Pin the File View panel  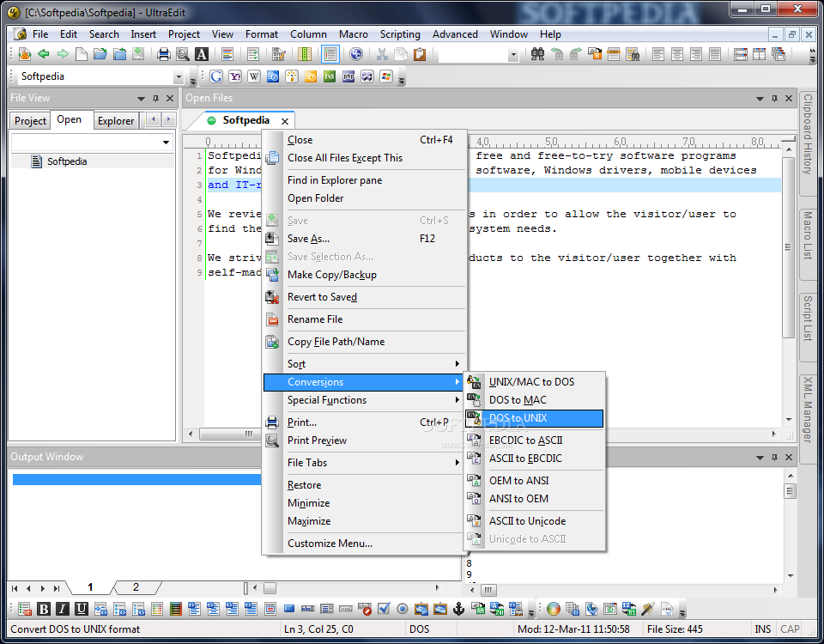[x=155, y=98]
